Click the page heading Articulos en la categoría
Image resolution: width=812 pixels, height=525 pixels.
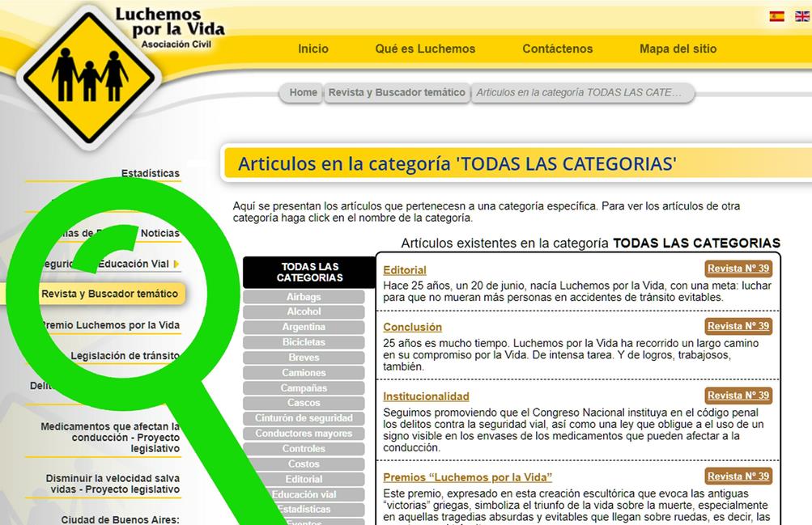click(457, 164)
